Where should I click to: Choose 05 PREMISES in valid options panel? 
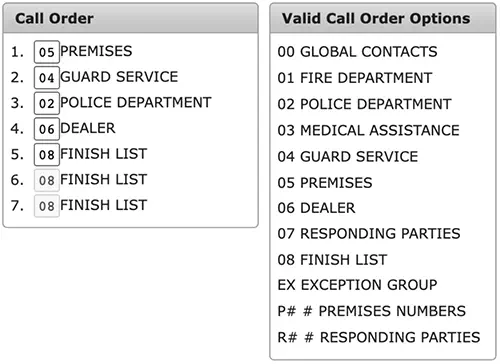[325, 183]
